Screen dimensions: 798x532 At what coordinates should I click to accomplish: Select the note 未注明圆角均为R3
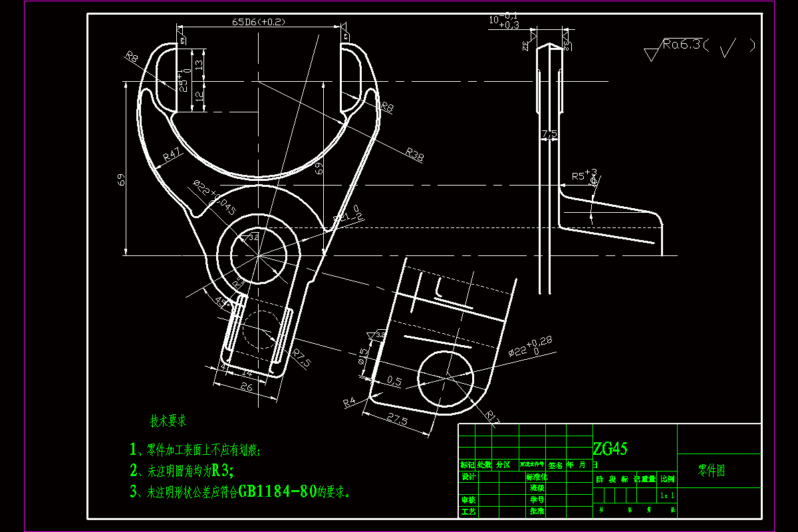pos(182,471)
